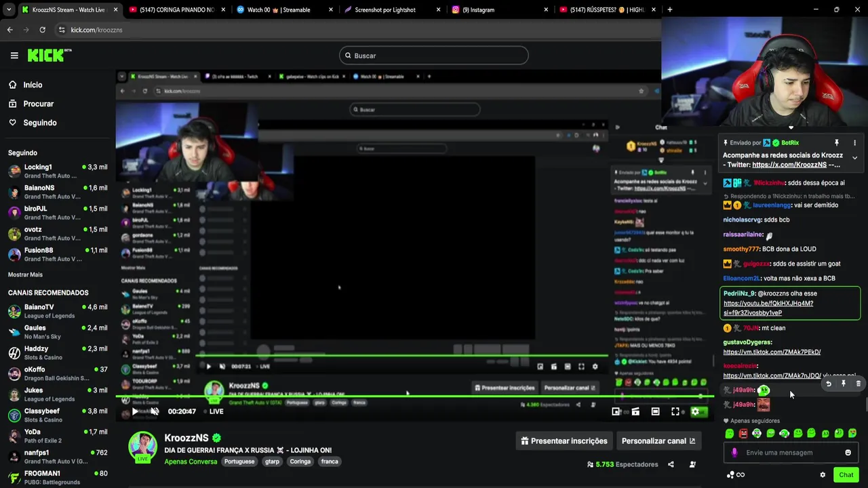Select the Portuguese tag
The height and width of the screenshot is (488, 868).
click(240, 462)
